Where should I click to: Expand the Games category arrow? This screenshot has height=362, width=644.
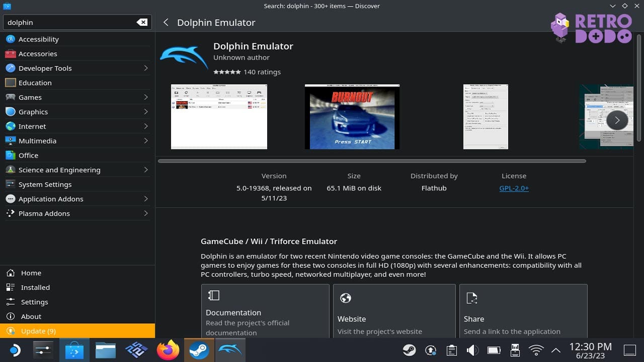pos(146,98)
